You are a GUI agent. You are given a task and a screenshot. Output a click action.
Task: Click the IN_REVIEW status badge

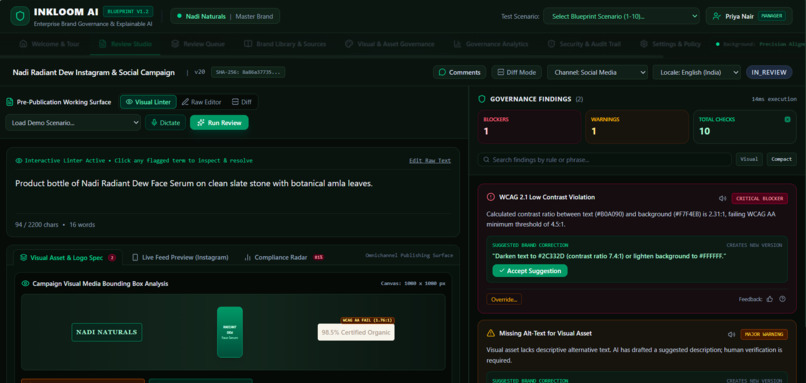pos(769,72)
